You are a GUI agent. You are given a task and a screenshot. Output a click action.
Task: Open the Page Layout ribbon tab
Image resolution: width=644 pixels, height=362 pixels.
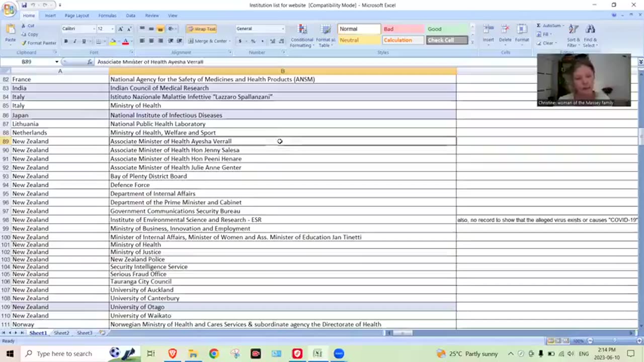tap(76, 16)
